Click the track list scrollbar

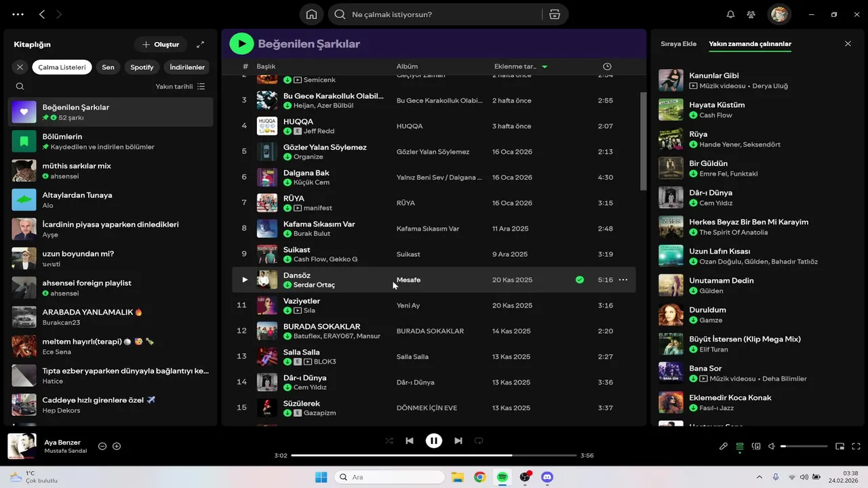pyautogui.click(x=643, y=142)
